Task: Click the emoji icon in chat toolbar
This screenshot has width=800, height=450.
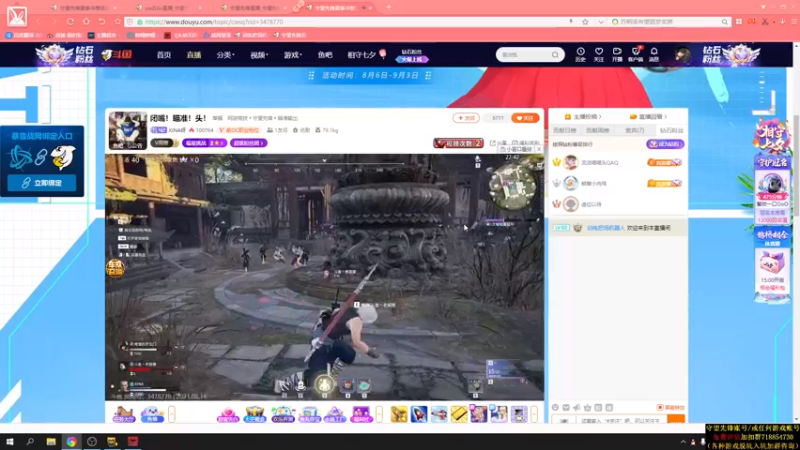Action: 556,408
